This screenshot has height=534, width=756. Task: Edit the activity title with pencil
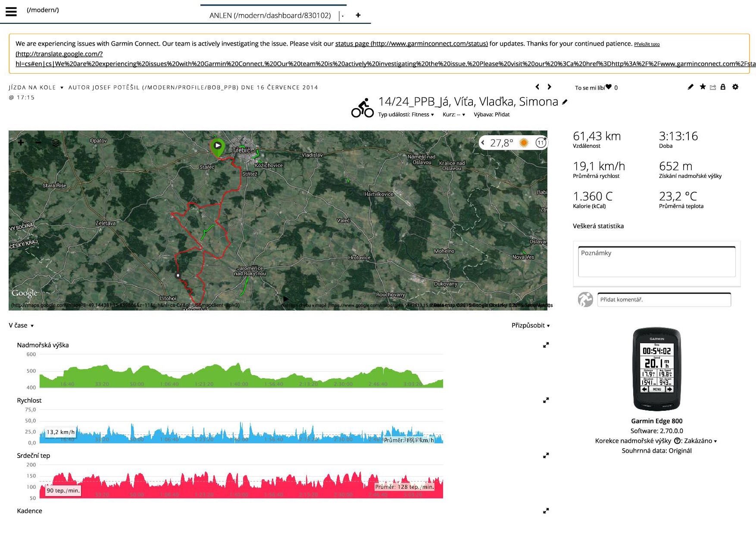[x=565, y=102]
